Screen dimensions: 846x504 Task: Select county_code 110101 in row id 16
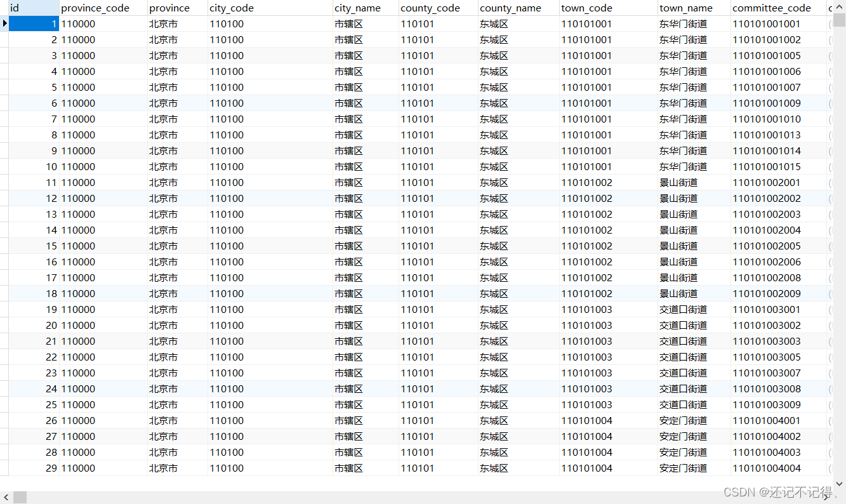[x=438, y=262]
